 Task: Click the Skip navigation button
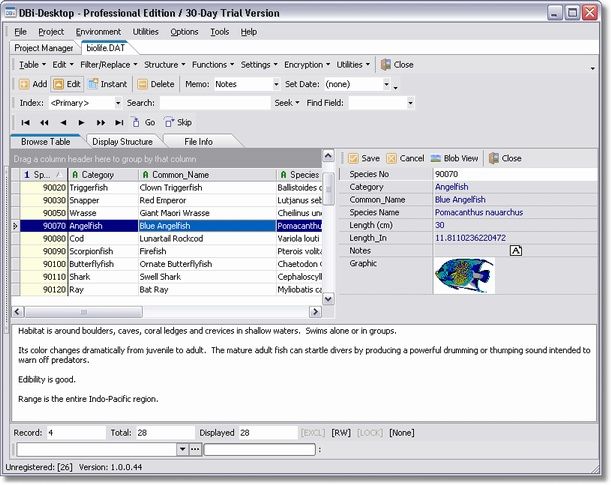pos(178,122)
